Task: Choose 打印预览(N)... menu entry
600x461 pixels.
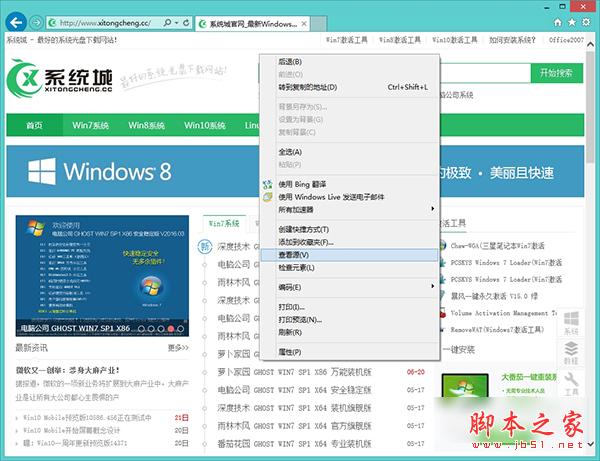Action: (x=349, y=319)
